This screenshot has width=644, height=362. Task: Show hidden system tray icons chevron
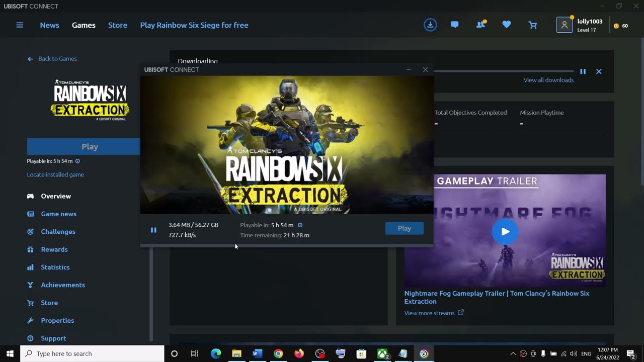pos(513,354)
